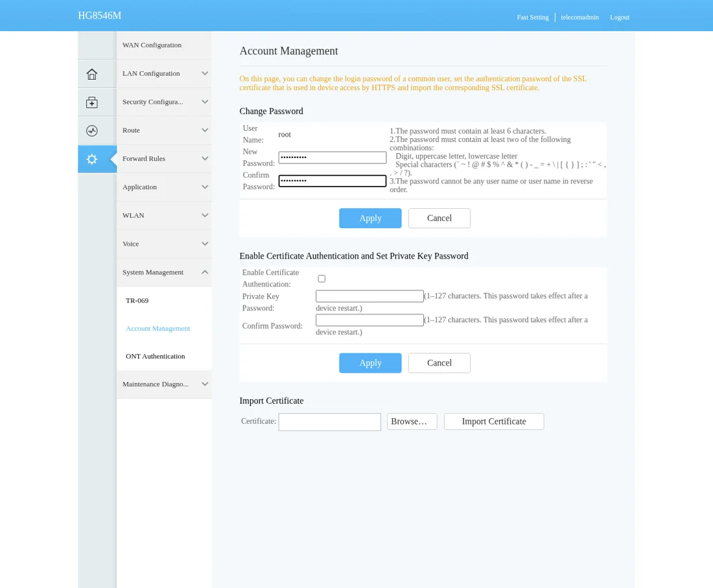Cancel the Change Password changes
This screenshot has width=713, height=588.
(439, 218)
